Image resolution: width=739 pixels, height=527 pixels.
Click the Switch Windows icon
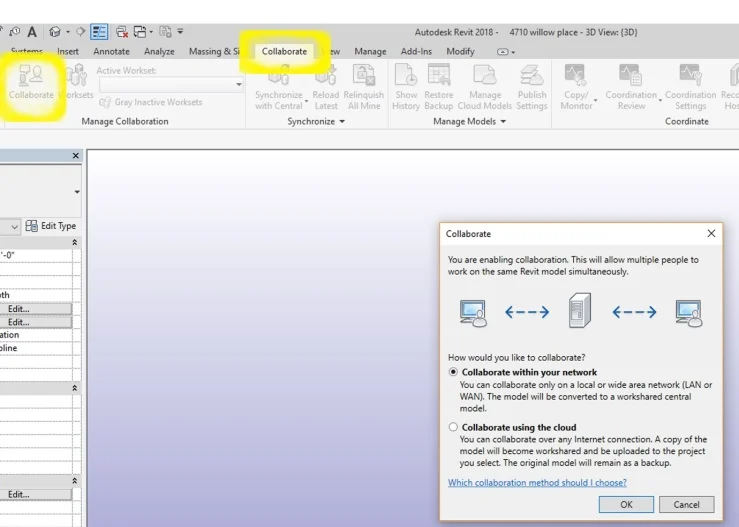[140, 32]
